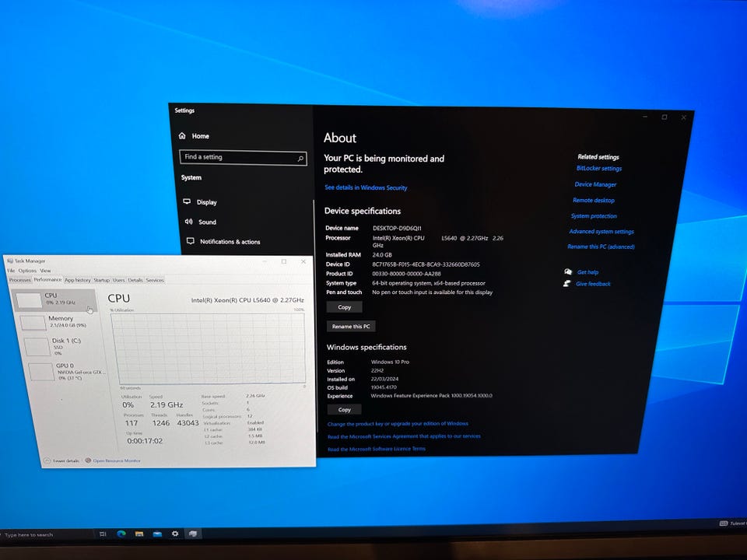Image resolution: width=747 pixels, height=560 pixels.
Task: Switch to the Performance tab
Action: (x=47, y=279)
